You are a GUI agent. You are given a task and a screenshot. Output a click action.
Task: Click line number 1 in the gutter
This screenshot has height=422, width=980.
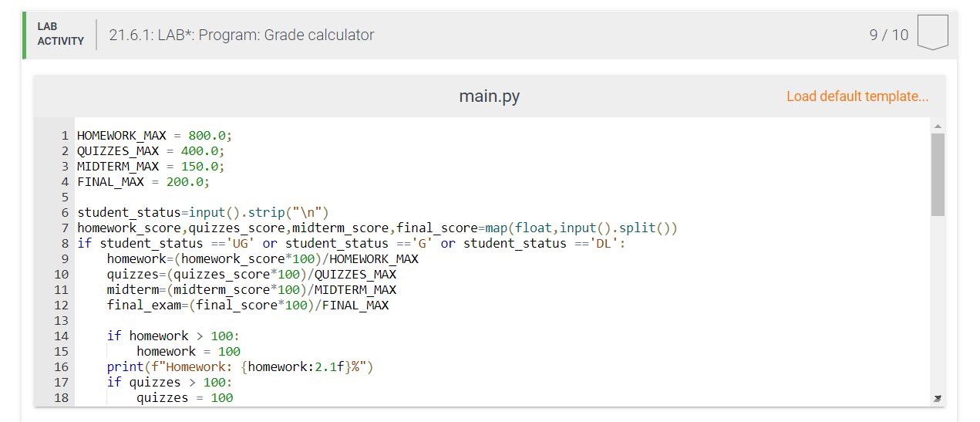[x=65, y=136]
